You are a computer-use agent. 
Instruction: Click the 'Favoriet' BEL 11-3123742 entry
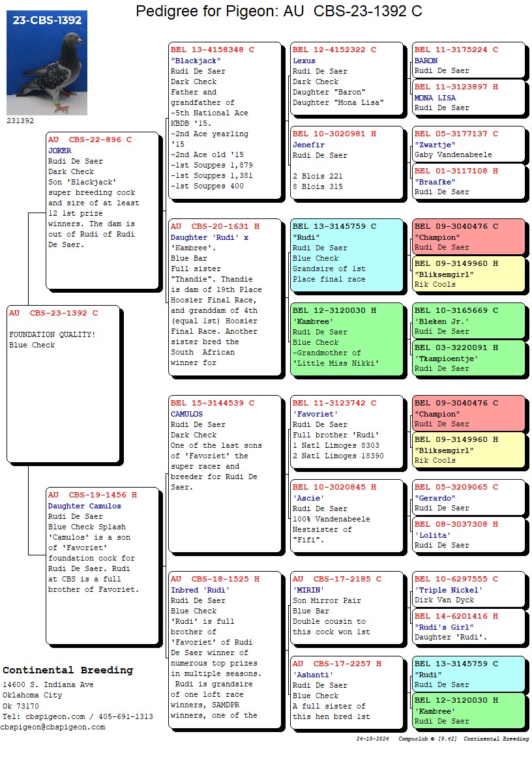tap(346, 434)
